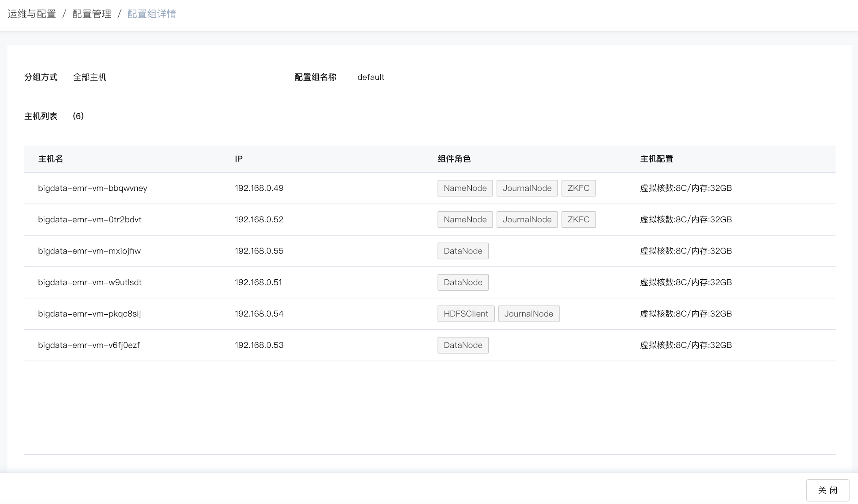The height and width of the screenshot is (504, 858).
Task: Click host config for bbqwvney row
Action: 686,188
